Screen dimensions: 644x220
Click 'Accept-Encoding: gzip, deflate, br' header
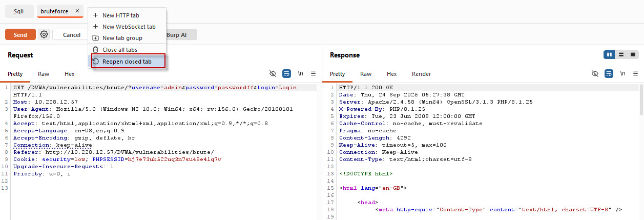tap(74, 138)
